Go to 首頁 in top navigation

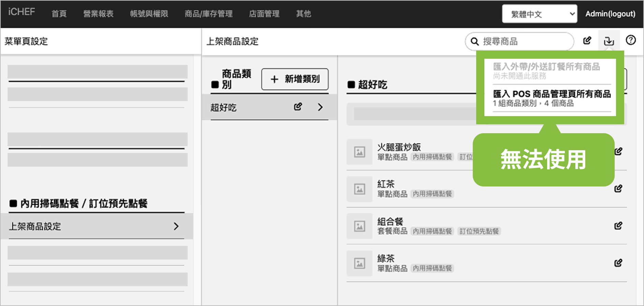[x=59, y=14]
